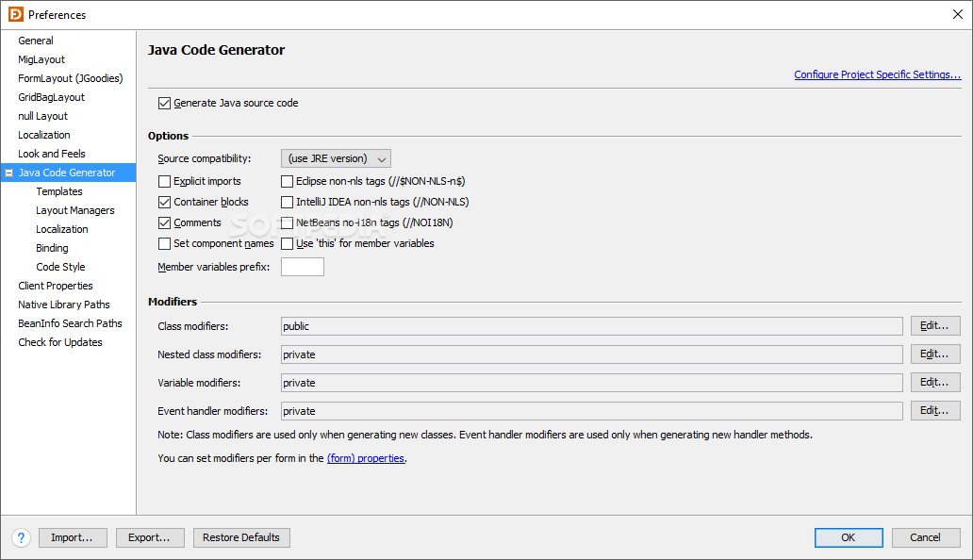Toggle Generate Java source code checkbox
973x560 pixels.
(x=164, y=103)
